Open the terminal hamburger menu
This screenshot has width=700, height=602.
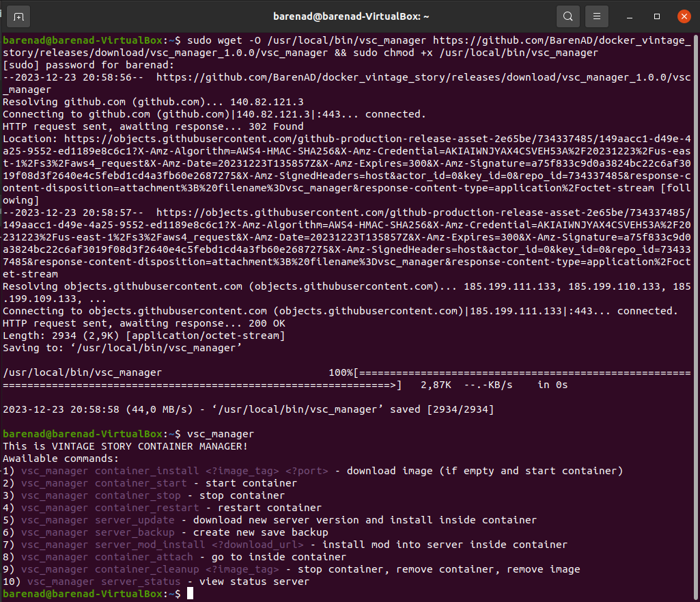click(x=596, y=16)
